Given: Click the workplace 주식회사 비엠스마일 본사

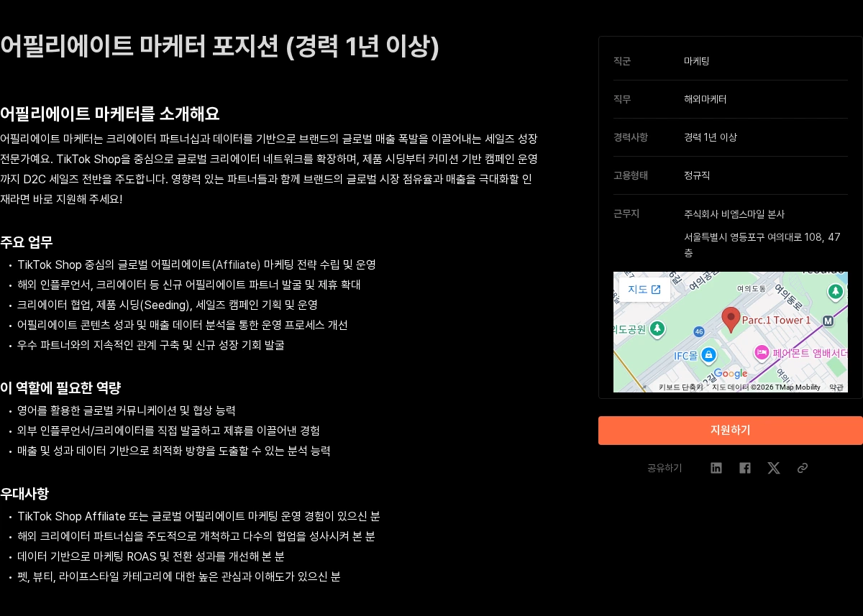Looking at the screenshot, I should (x=734, y=214).
